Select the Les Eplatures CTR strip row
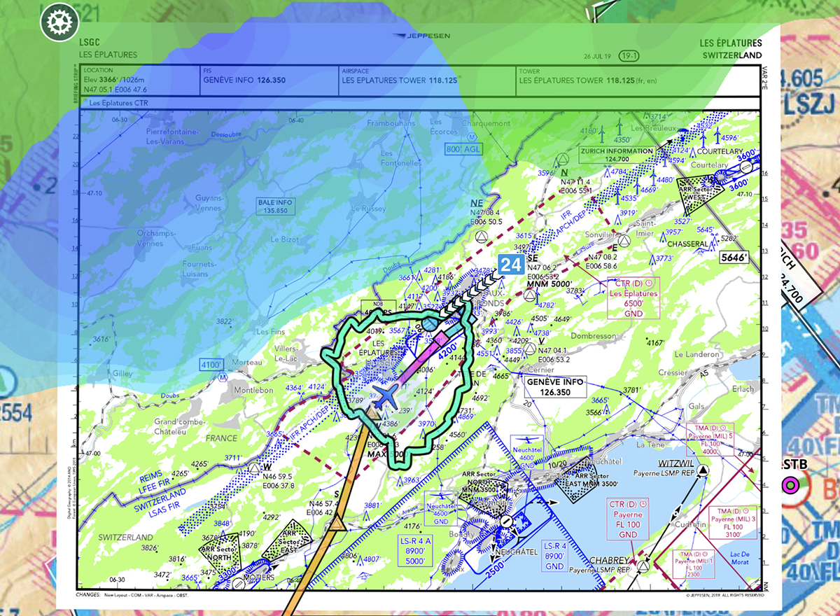The height and width of the screenshot is (616, 840). [x=420, y=104]
